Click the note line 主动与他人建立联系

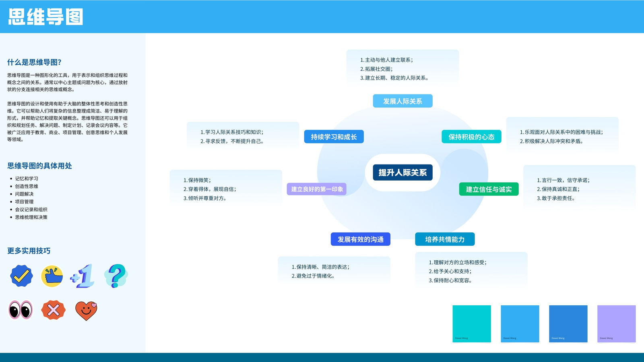(x=386, y=60)
